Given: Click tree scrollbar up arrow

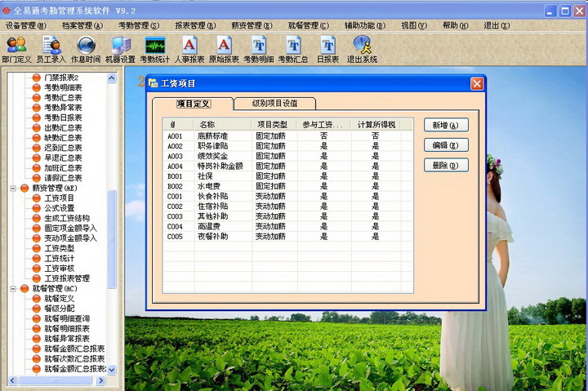Looking at the screenshot, I should (x=112, y=78).
